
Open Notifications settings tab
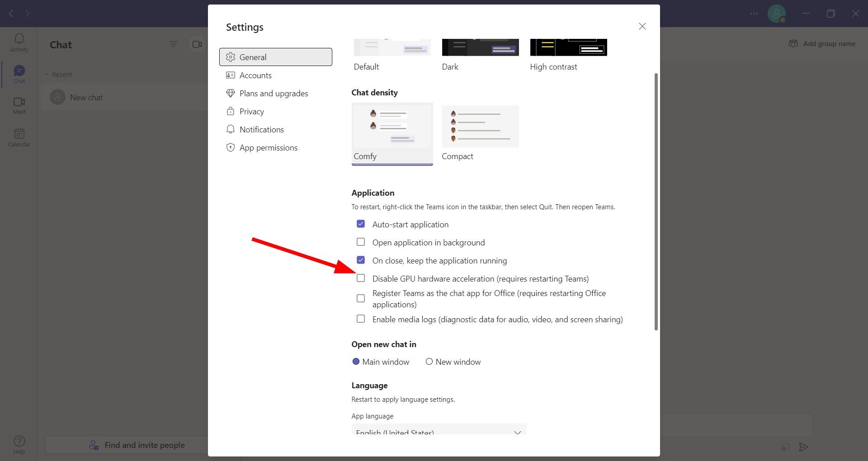[276, 129]
